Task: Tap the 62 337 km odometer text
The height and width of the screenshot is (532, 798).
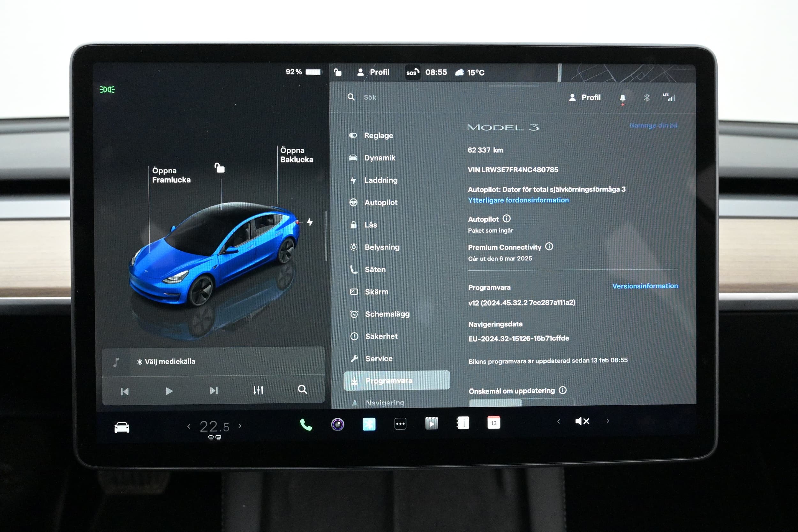Action: point(485,150)
